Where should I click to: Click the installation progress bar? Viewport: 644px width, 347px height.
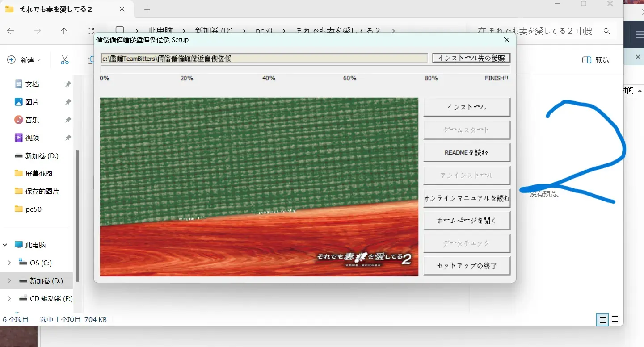point(305,69)
